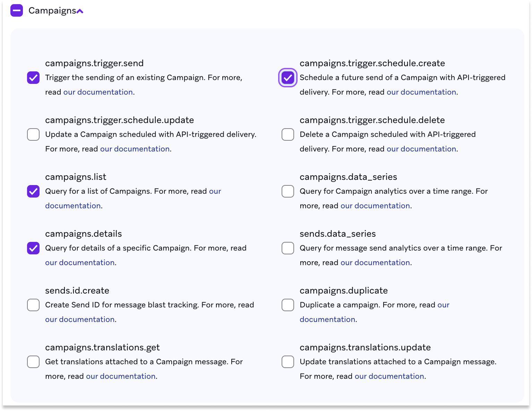The height and width of the screenshot is (411, 532).
Task: Uncheck the campaigns.list permission
Action: tap(33, 191)
